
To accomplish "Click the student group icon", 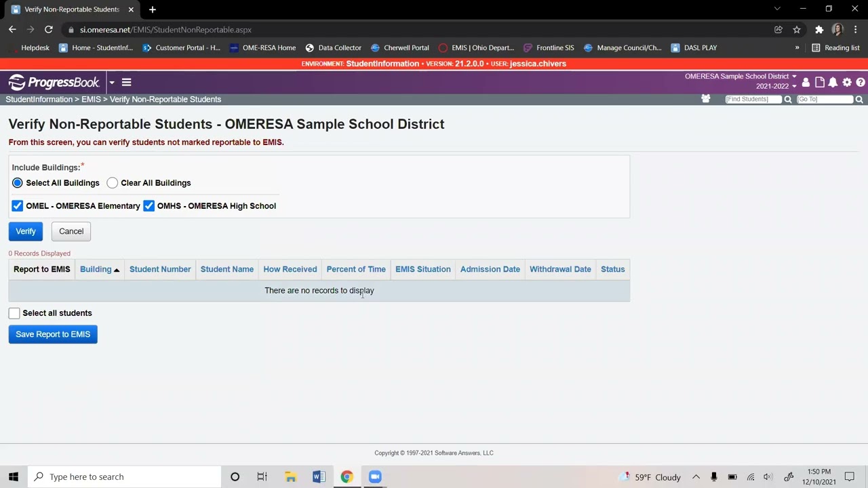I will 705,99.
